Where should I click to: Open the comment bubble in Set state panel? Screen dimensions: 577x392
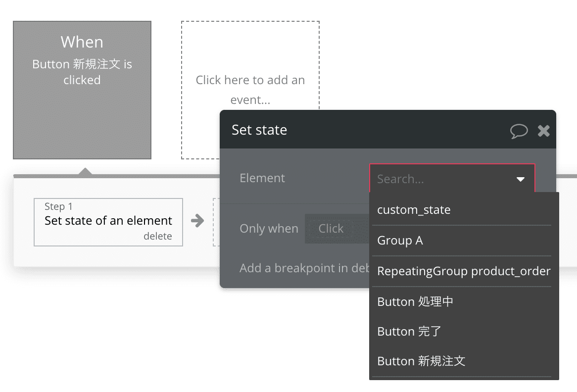(519, 131)
